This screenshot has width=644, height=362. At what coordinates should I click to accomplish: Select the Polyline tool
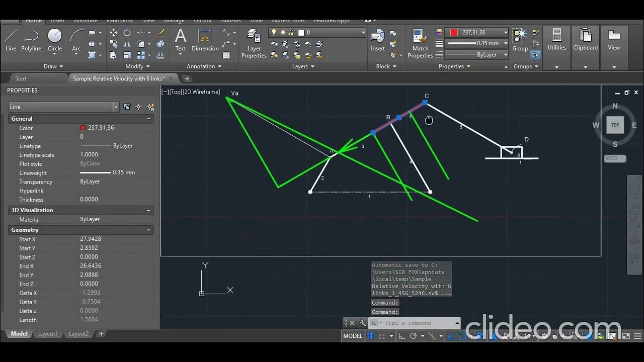point(31,40)
